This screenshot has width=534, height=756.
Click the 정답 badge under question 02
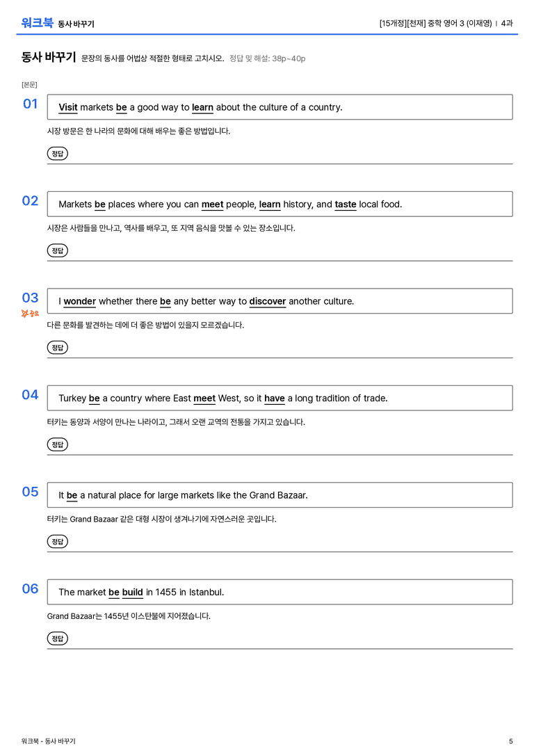pyautogui.click(x=57, y=250)
